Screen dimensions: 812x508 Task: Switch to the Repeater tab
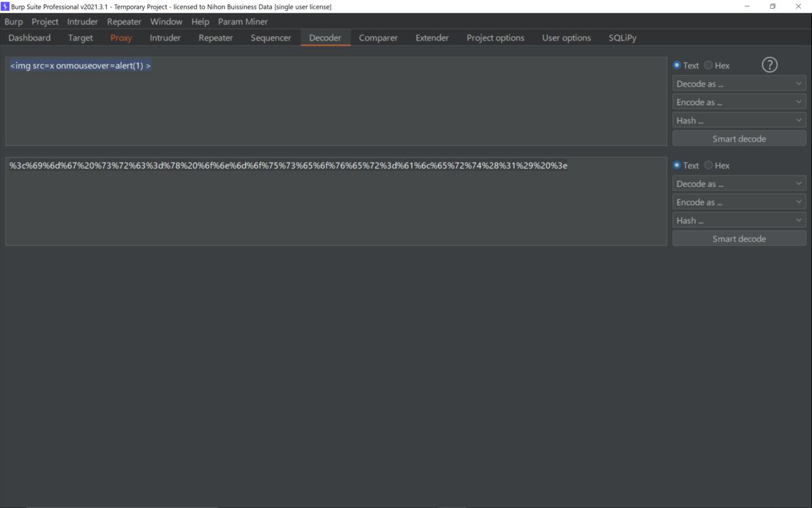[x=216, y=38]
